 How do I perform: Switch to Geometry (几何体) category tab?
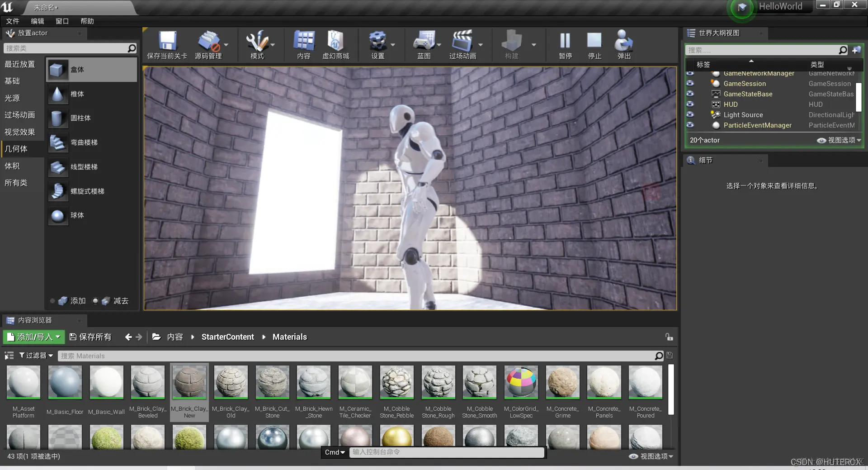tap(23, 149)
